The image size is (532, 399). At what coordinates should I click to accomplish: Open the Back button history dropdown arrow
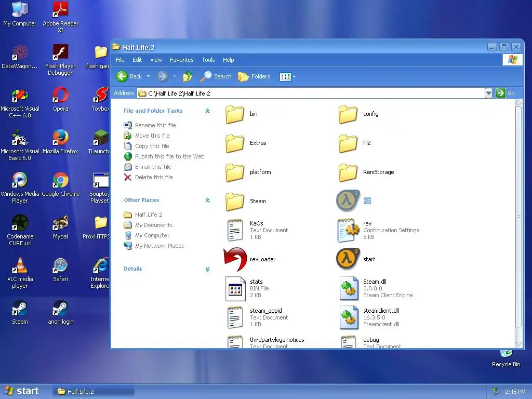[x=148, y=76]
